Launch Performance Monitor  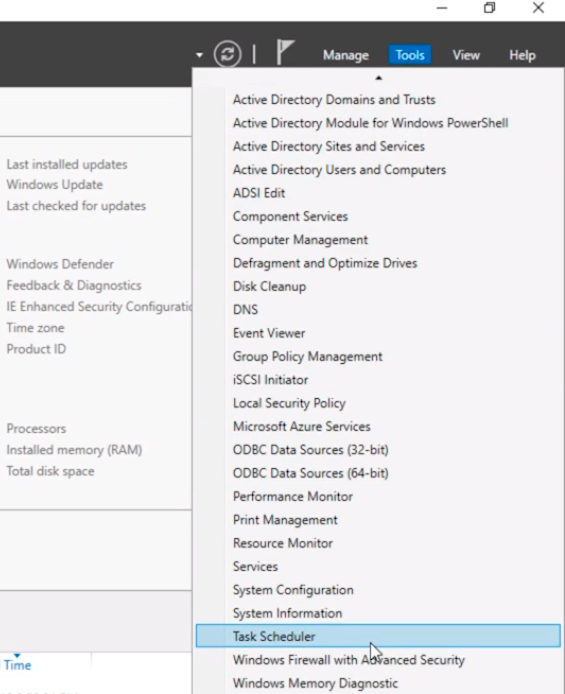(x=293, y=497)
